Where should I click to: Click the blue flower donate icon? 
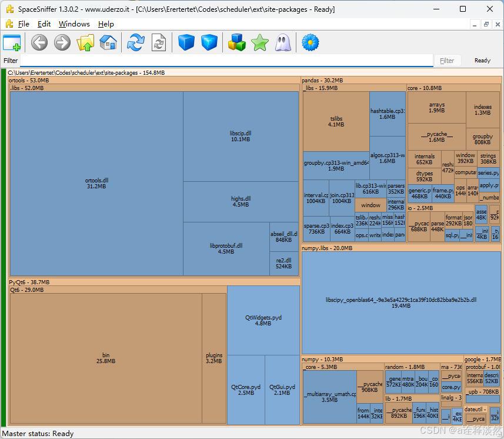310,42
